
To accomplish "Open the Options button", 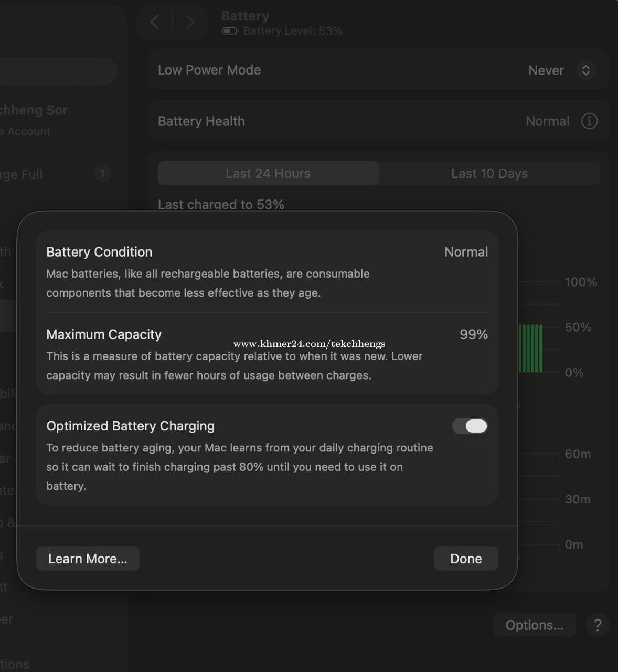I will pos(534,625).
